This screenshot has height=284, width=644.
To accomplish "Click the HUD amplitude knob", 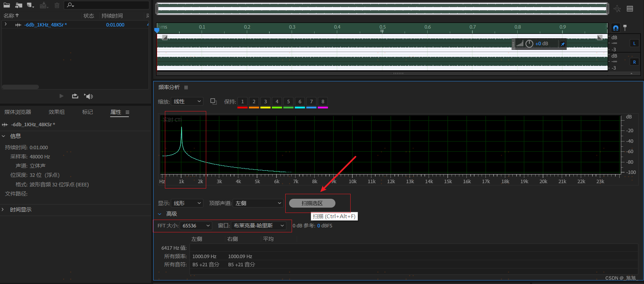I will coord(529,44).
